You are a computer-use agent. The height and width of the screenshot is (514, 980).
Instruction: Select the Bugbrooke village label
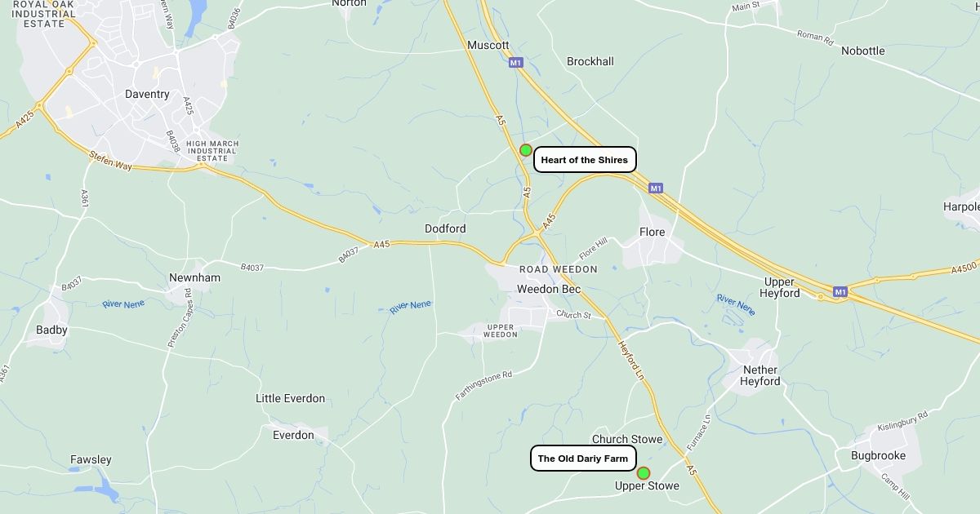[878, 455]
